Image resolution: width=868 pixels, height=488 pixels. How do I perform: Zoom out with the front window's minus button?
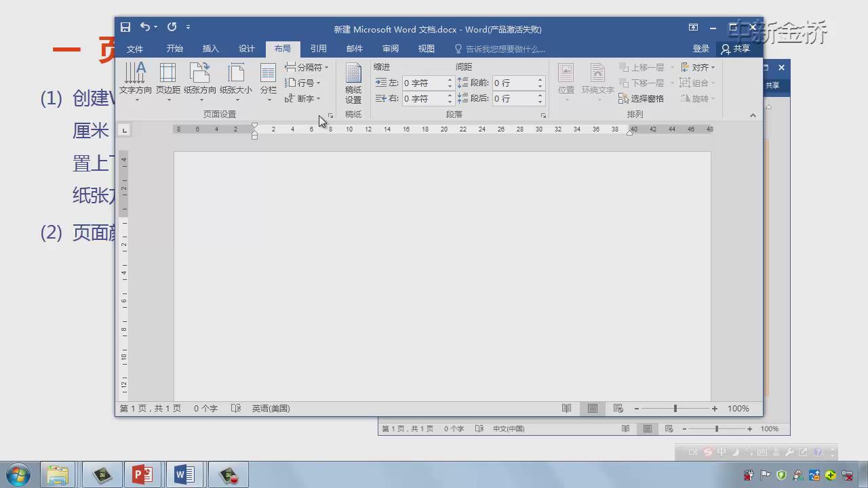point(637,409)
